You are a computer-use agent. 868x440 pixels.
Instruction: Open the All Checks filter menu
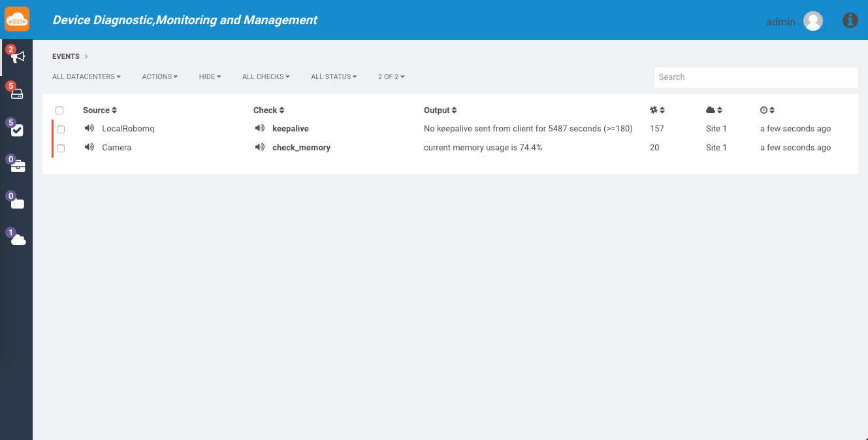[266, 77]
